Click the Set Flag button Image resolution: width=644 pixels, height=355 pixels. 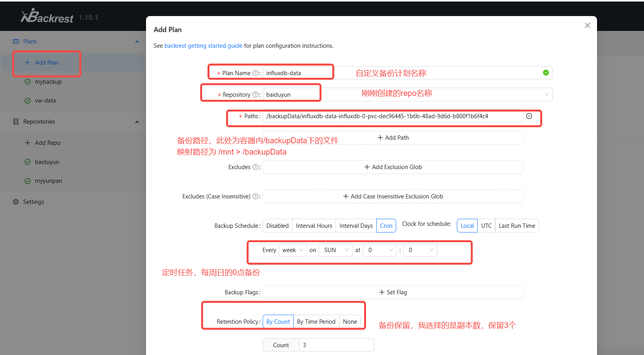click(393, 292)
